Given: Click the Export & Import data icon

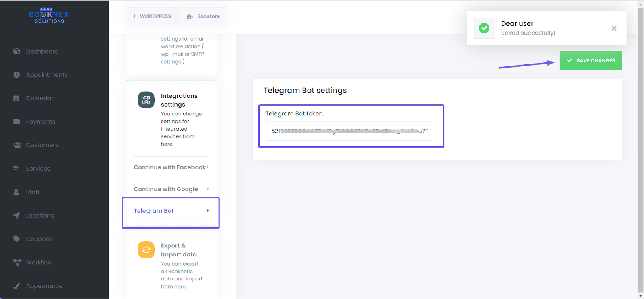Looking at the screenshot, I should (146, 250).
